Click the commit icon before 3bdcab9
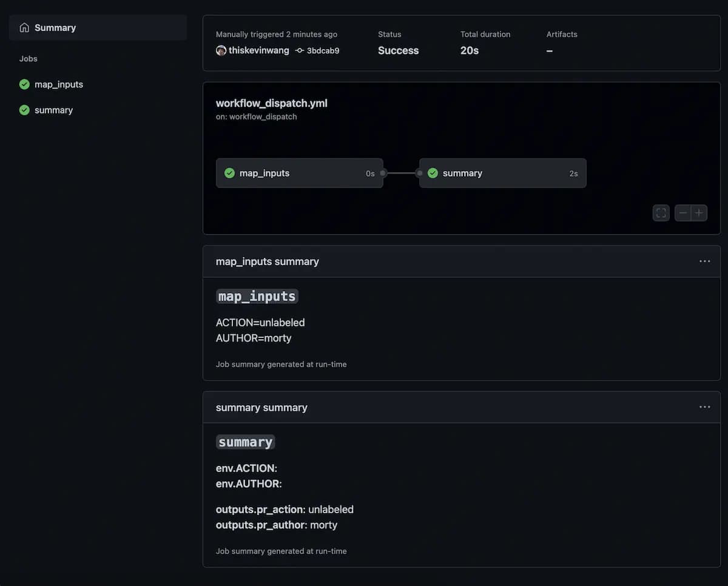This screenshot has height=586, width=728. (x=299, y=50)
